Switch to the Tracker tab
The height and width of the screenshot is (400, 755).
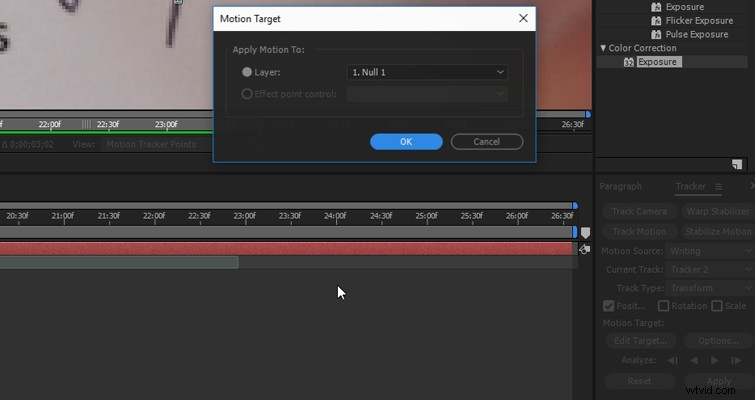tap(690, 186)
